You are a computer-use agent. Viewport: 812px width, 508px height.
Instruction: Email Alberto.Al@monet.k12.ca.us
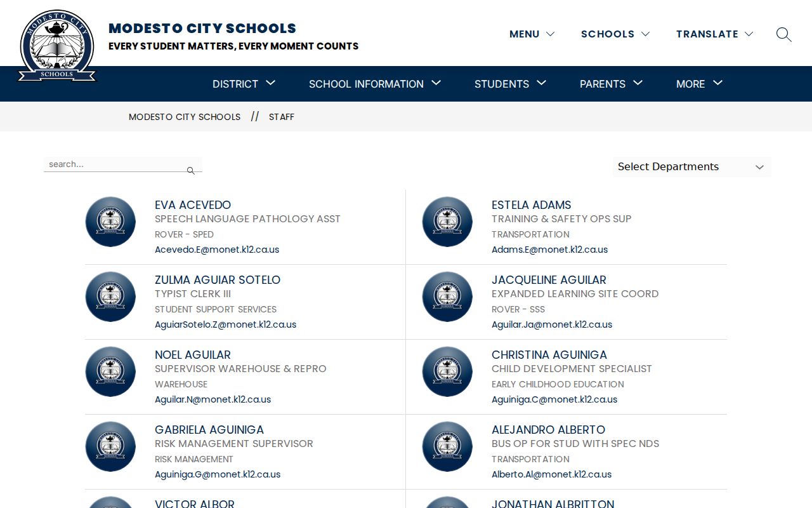coord(551,474)
